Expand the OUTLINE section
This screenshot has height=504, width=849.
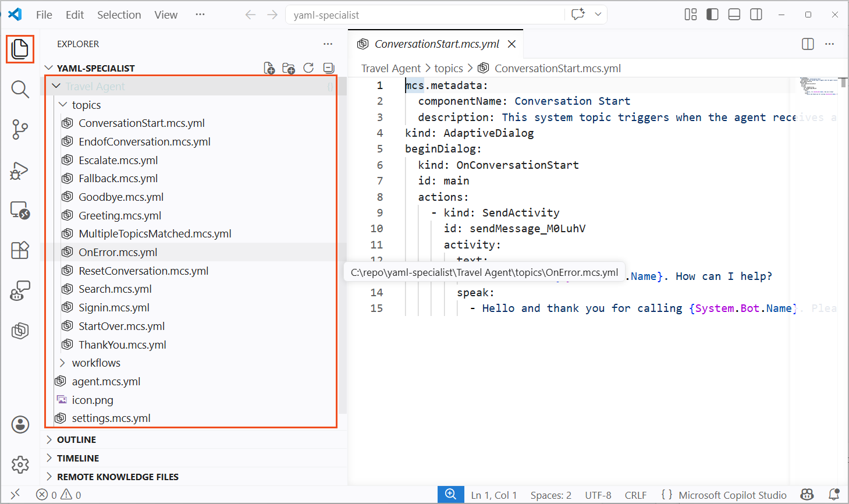point(76,439)
